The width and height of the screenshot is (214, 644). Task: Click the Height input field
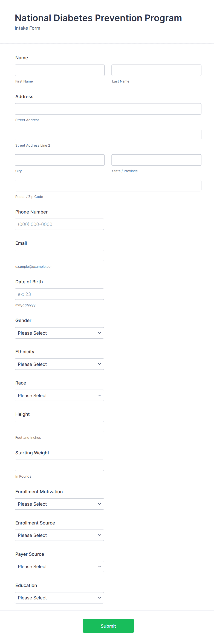click(x=59, y=426)
